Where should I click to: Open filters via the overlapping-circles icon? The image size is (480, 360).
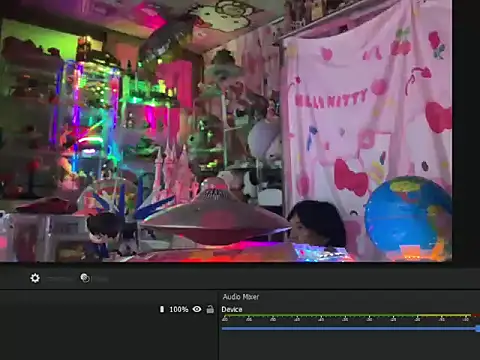tap(85, 278)
